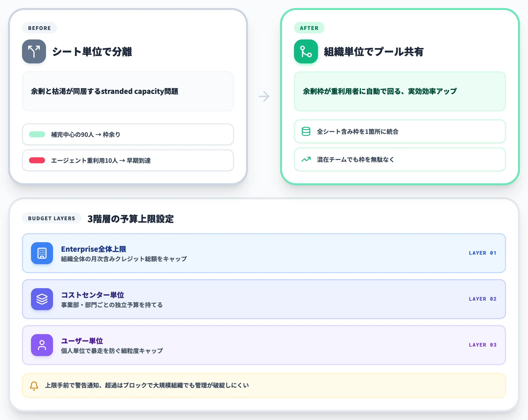This screenshot has width=528, height=420.
Task: Click the purple user icon for ユーザー単位
Action: pyautogui.click(x=42, y=345)
